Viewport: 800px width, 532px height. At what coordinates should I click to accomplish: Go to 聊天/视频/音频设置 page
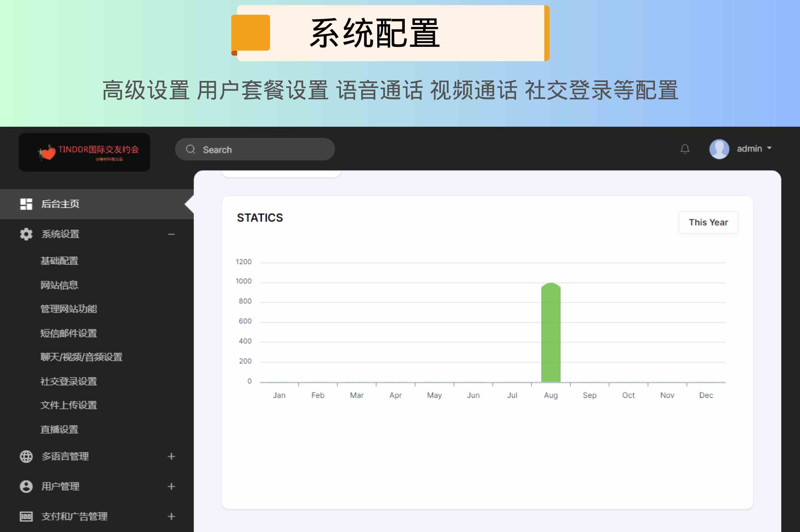coord(81,357)
